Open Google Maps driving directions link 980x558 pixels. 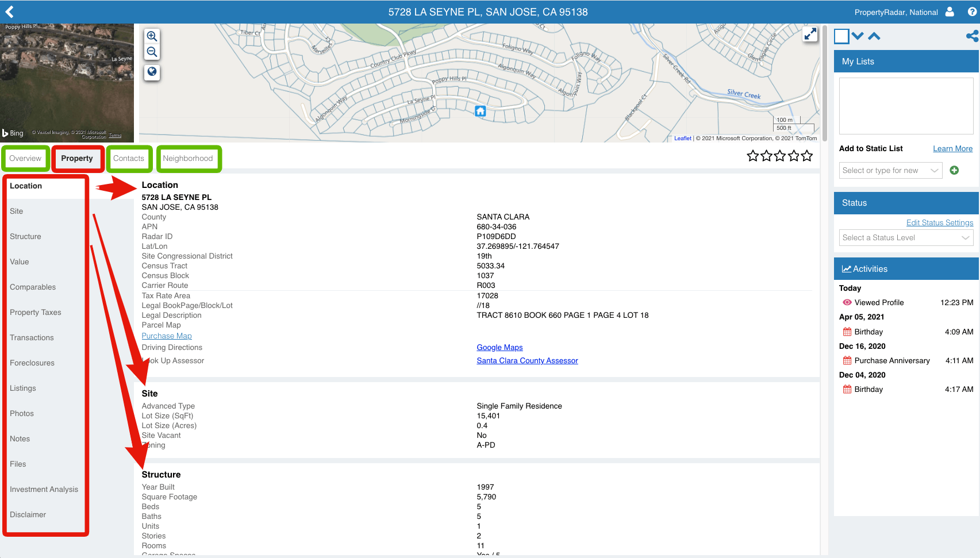(x=499, y=348)
